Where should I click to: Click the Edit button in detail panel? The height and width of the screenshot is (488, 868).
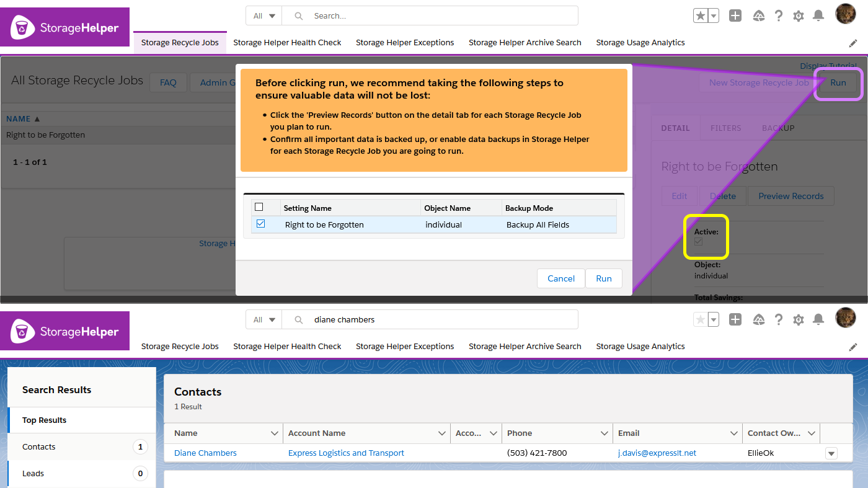coord(680,196)
